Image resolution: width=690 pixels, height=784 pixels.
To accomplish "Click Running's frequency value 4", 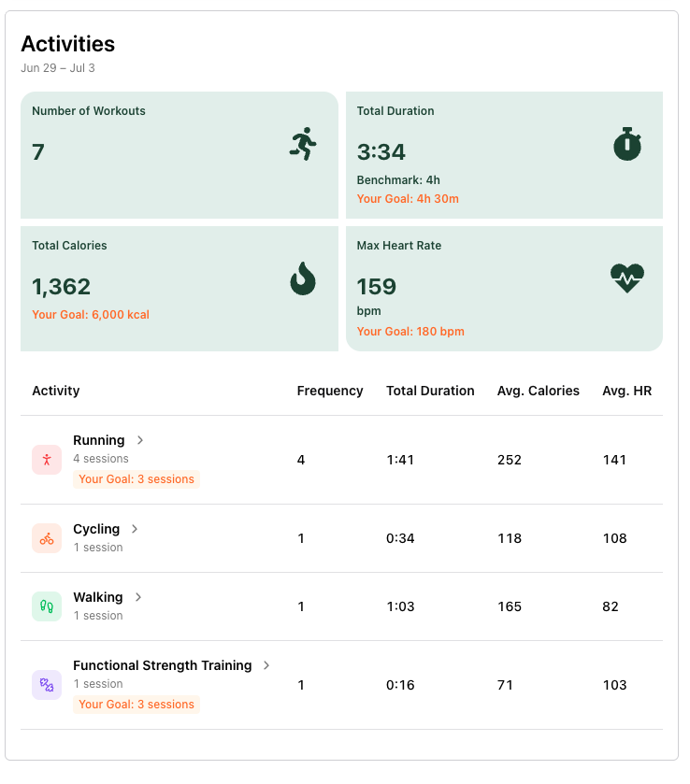I will click(x=301, y=460).
